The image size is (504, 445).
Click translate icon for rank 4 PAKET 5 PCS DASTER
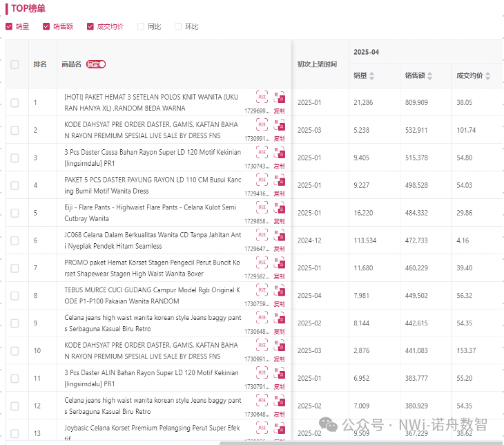278,179
